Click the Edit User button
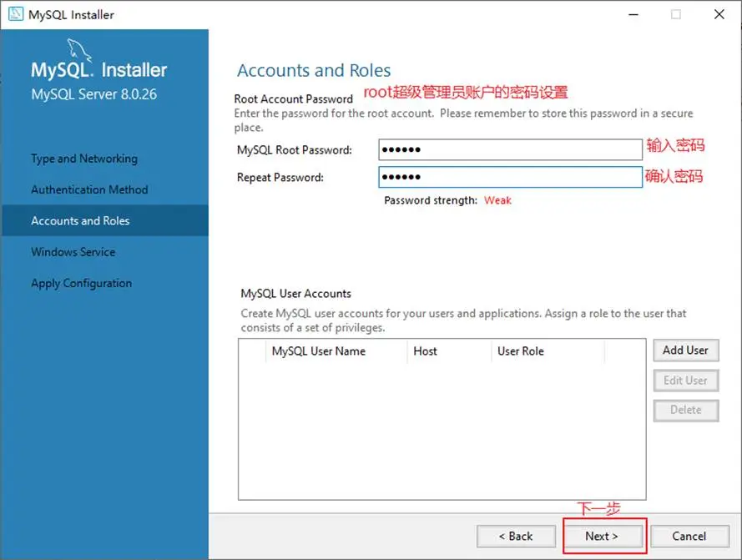Viewport: 742px width, 560px height. point(685,381)
